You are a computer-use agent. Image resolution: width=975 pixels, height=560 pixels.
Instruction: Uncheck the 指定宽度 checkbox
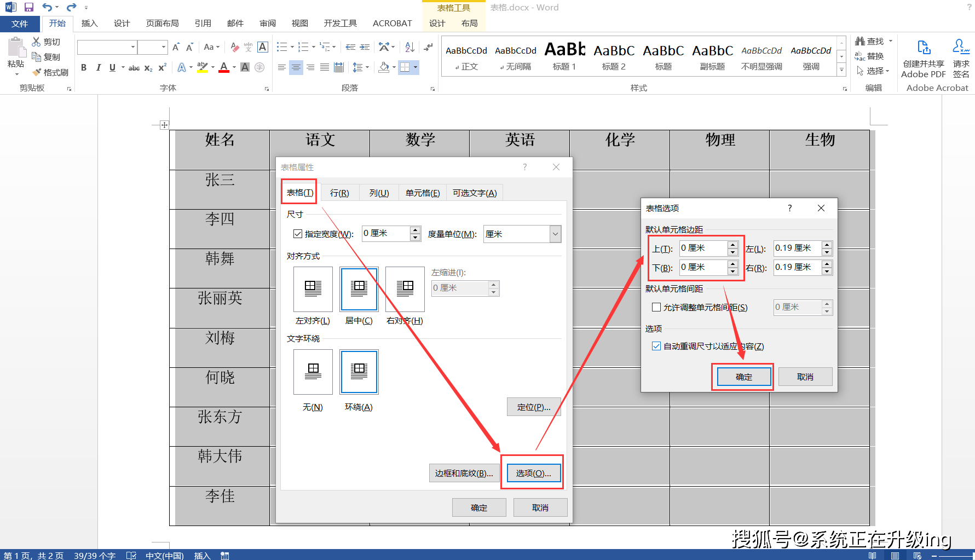pos(298,233)
